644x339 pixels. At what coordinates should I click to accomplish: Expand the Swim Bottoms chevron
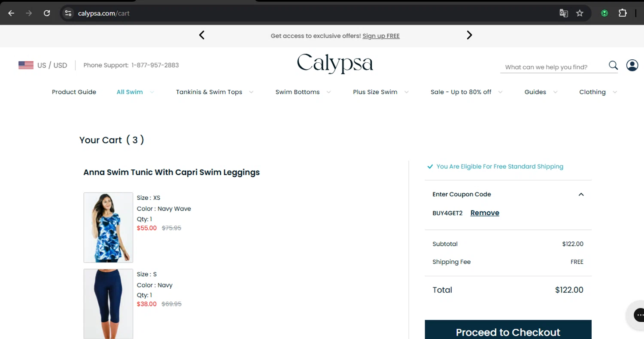tap(328, 92)
